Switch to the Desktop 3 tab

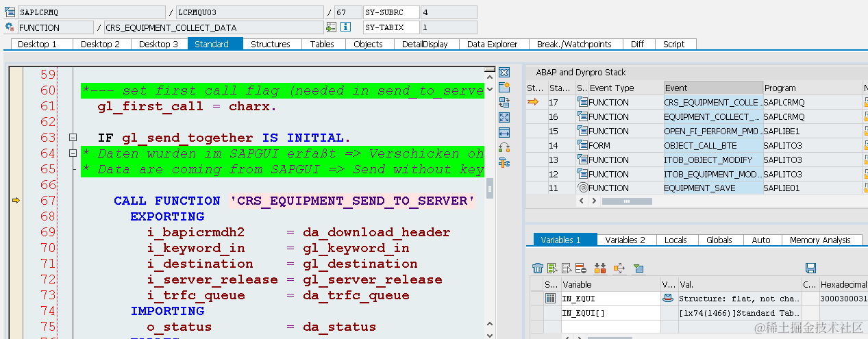[158, 44]
